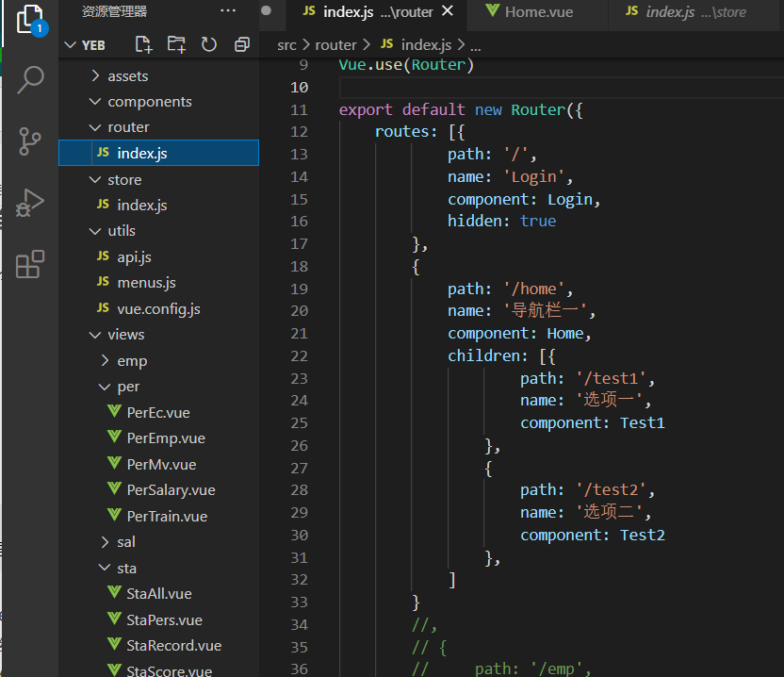Viewport: 784px width, 677px height.
Task: Open StaRecord.vue file
Action: click(x=159, y=646)
